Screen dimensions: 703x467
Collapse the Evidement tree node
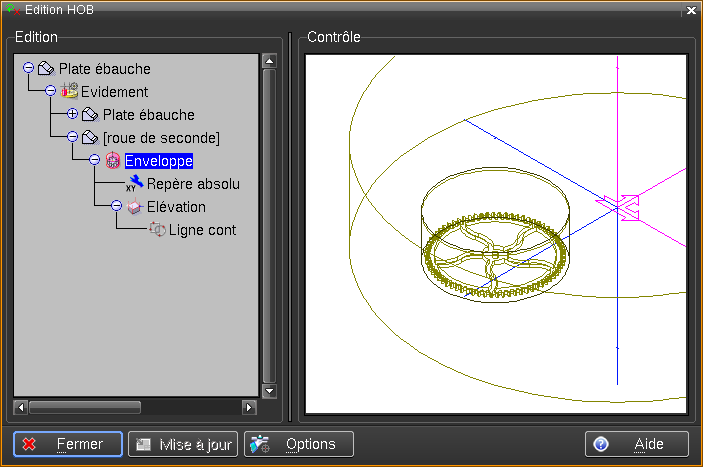[50, 92]
